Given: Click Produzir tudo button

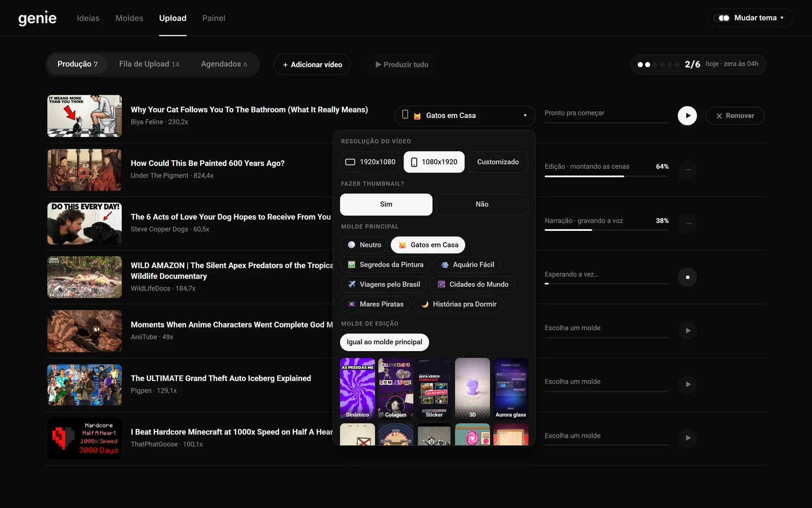Looking at the screenshot, I should [x=402, y=65].
